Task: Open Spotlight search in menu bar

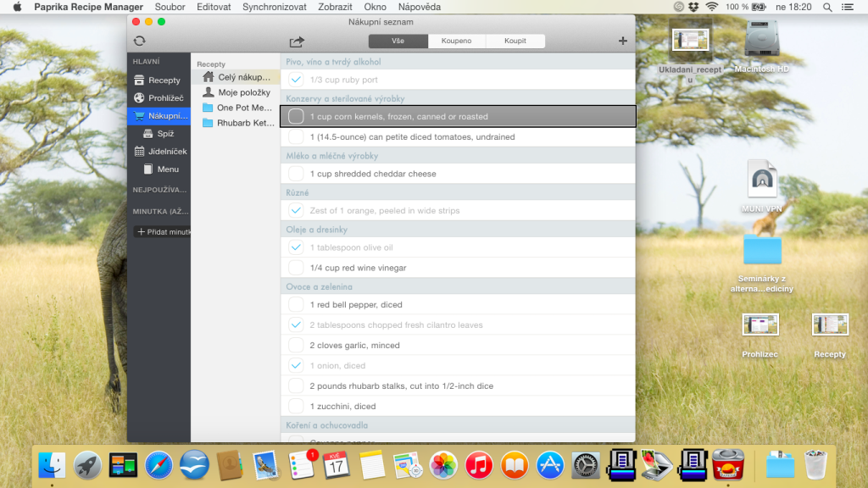Action: pyautogui.click(x=827, y=7)
